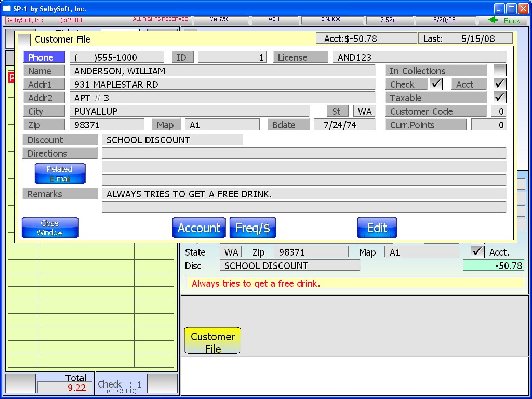Click the Ver. 7.50 status box

tap(221, 20)
